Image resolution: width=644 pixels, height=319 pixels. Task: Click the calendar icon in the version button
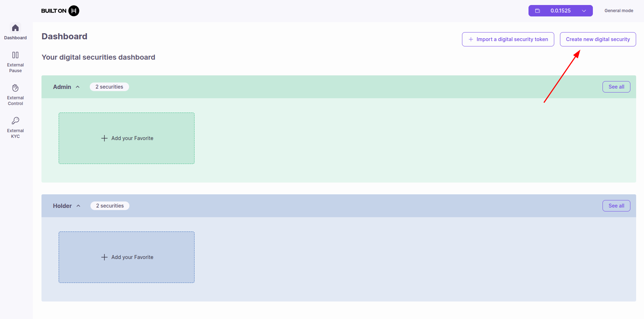[x=538, y=11]
